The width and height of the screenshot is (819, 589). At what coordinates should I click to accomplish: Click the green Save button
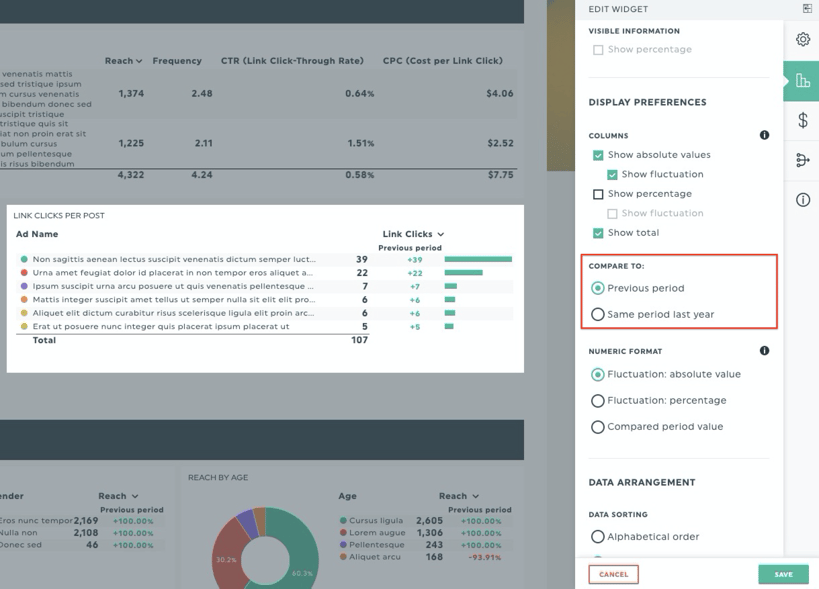783,574
